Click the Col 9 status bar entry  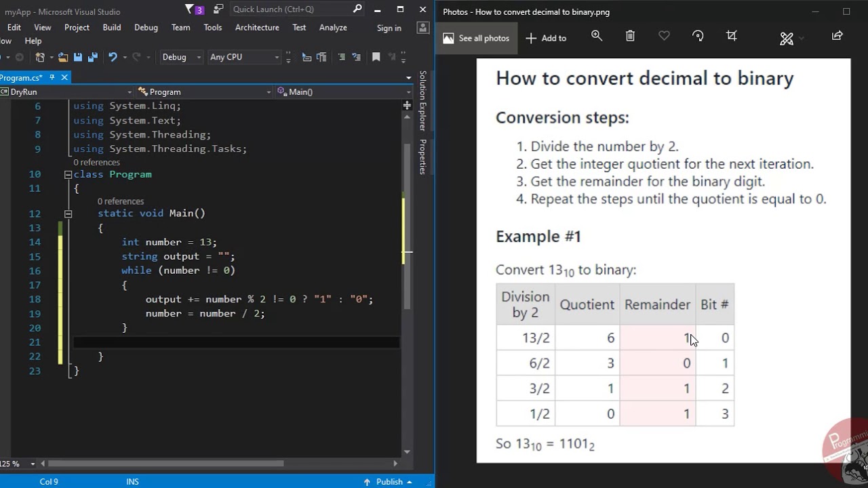pyautogui.click(x=49, y=481)
